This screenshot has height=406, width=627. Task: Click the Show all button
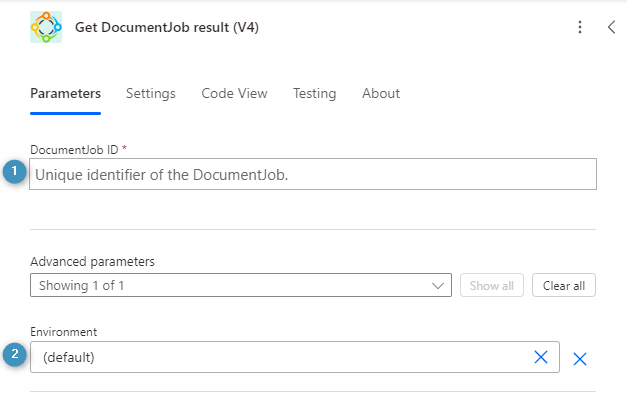491,285
